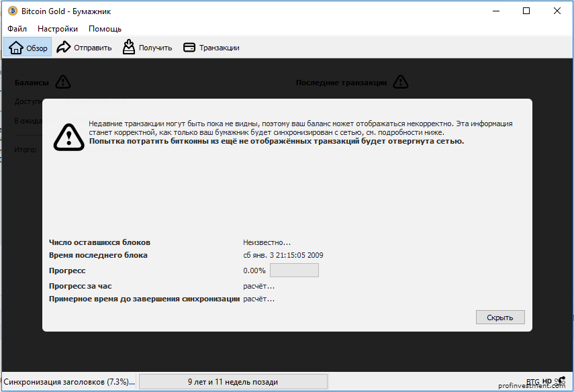Open the Обзор (Overview) tab
Screen dimensions: 574x392
point(28,48)
